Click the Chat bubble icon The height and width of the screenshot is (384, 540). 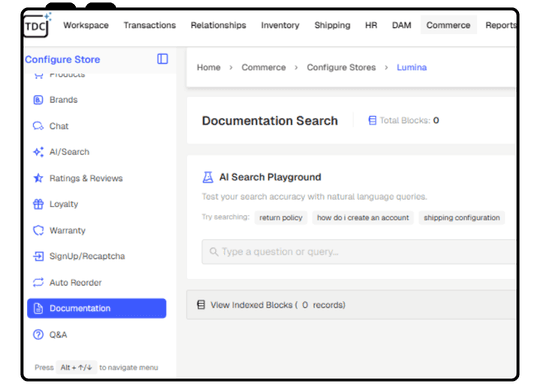pyautogui.click(x=38, y=126)
